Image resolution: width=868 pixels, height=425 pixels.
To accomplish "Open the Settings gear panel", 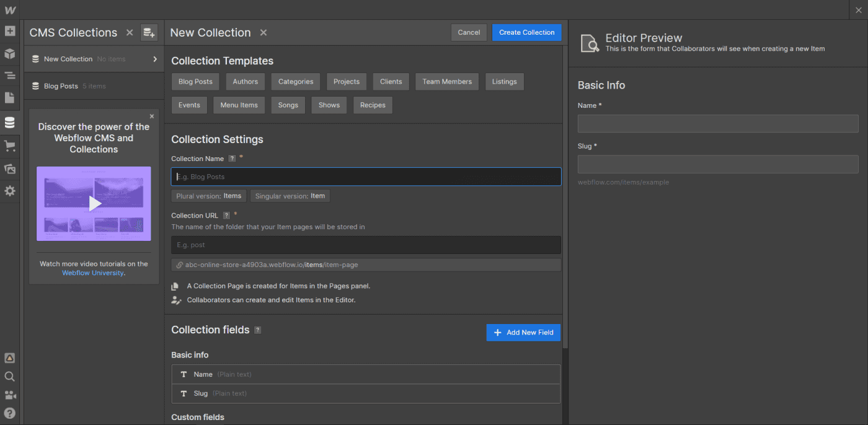I will (10, 191).
